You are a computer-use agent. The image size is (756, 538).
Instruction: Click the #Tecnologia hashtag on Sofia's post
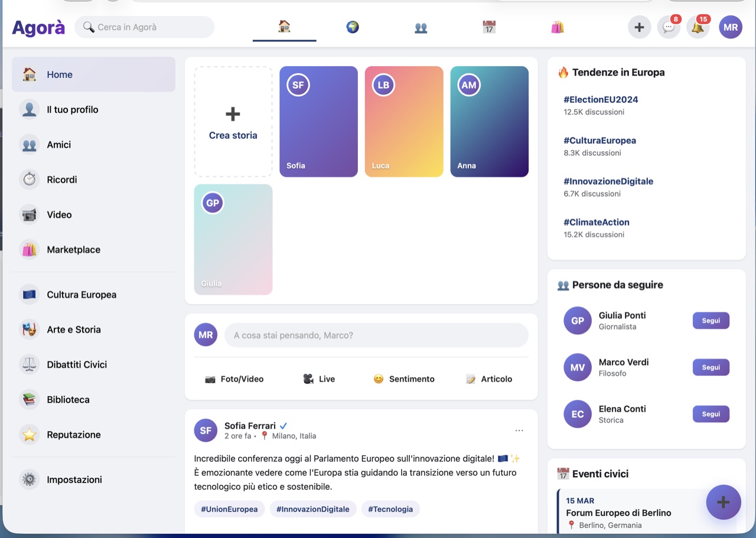(x=390, y=509)
